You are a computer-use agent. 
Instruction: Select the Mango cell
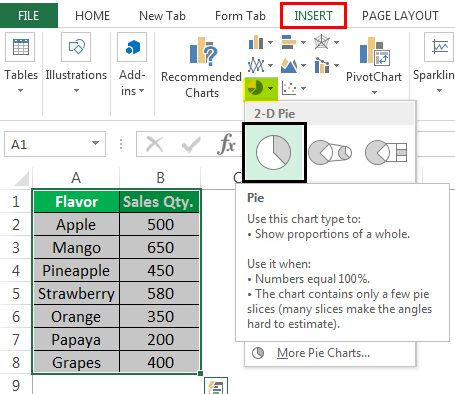click(76, 247)
